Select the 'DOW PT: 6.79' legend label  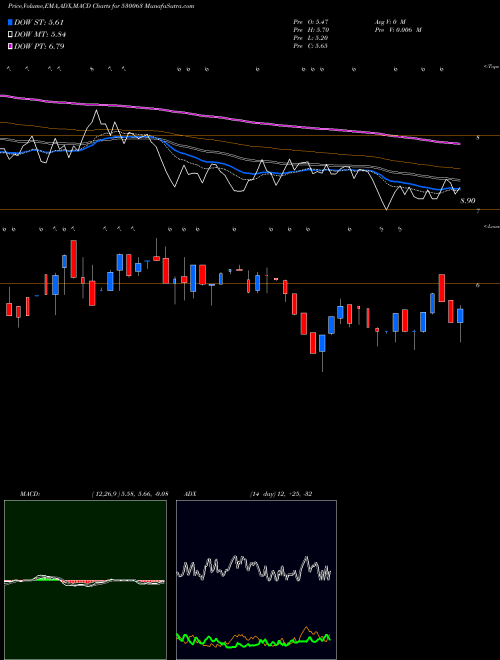(x=39, y=47)
